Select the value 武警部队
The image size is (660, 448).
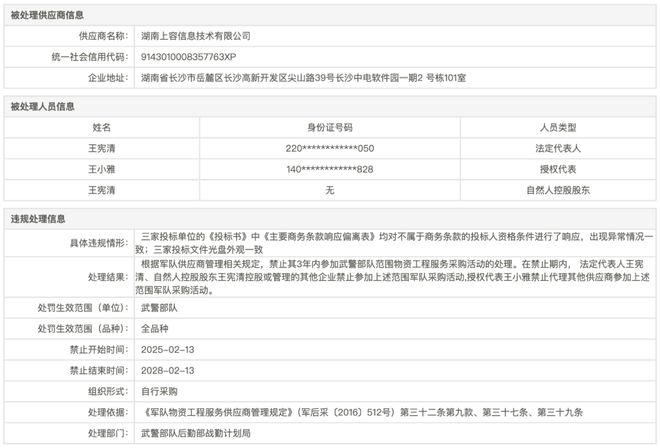(x=159, y=308)
